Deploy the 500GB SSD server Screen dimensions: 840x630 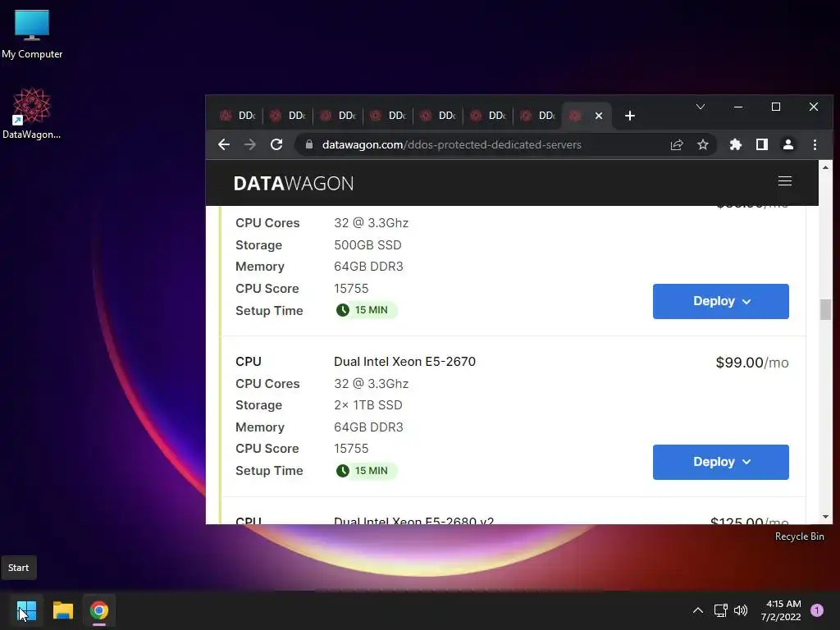(x=720, y=301)
